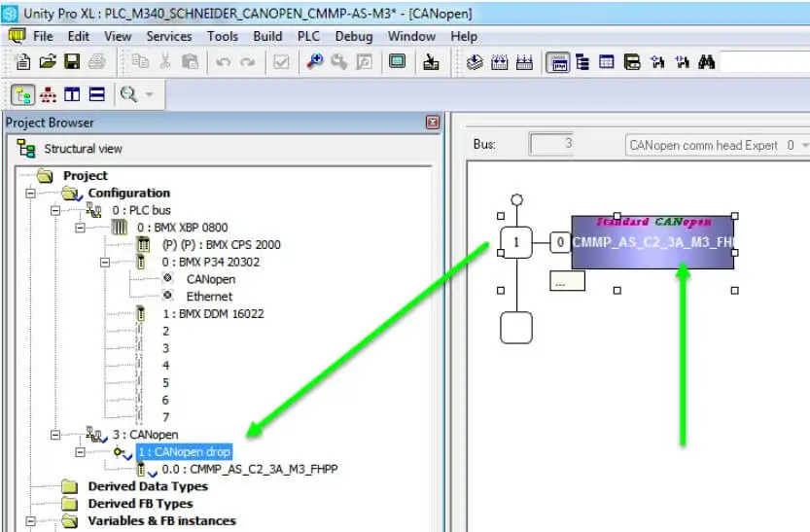Click bus node address 1 box
810x532 pixels.
(516, 242)
